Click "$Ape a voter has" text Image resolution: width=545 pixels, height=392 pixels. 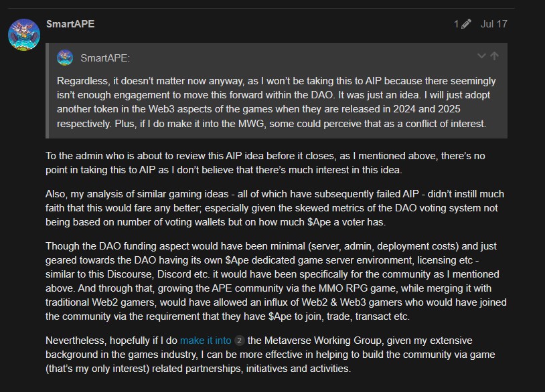346,222
